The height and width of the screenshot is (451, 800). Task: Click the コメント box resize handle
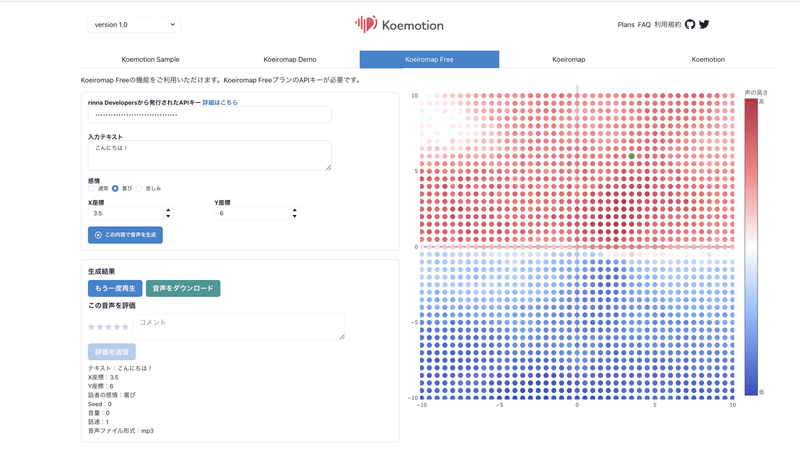(342, 336)
